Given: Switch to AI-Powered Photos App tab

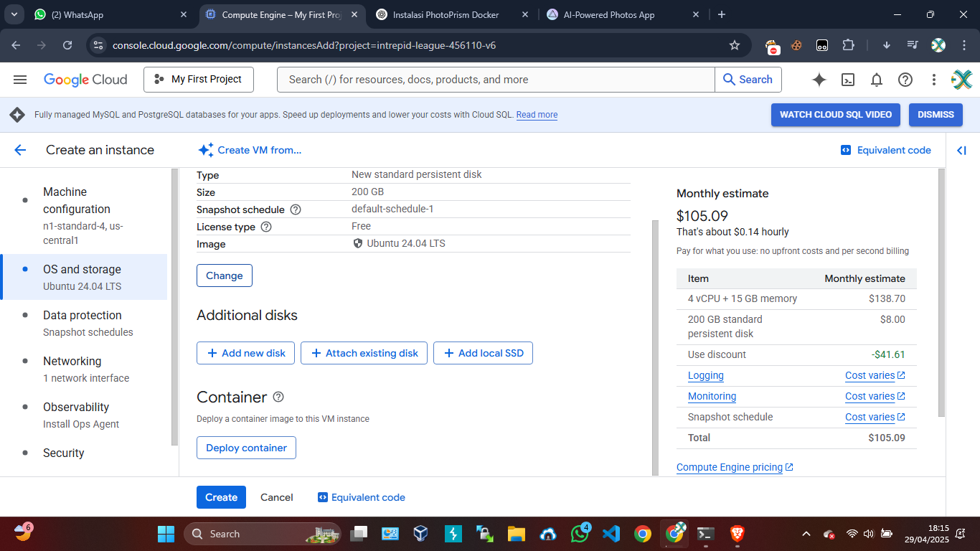Looking at the screenshot, I should click(x=623, y=14).
